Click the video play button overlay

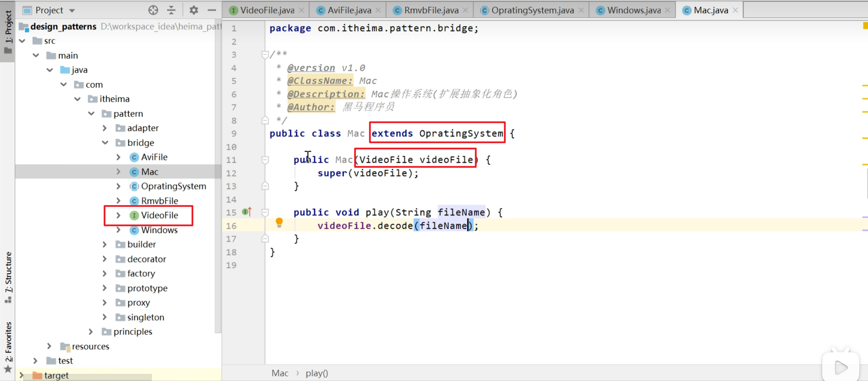(841, 368)
